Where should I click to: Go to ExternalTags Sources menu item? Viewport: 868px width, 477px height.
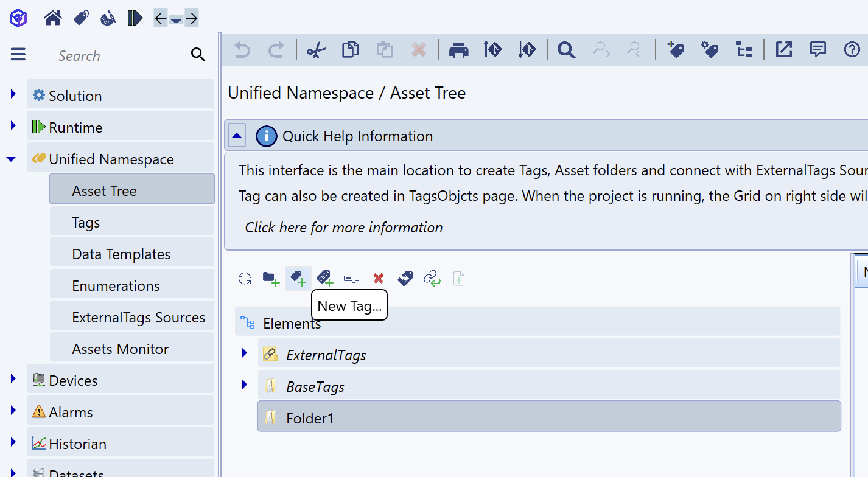tap(138, 318)
